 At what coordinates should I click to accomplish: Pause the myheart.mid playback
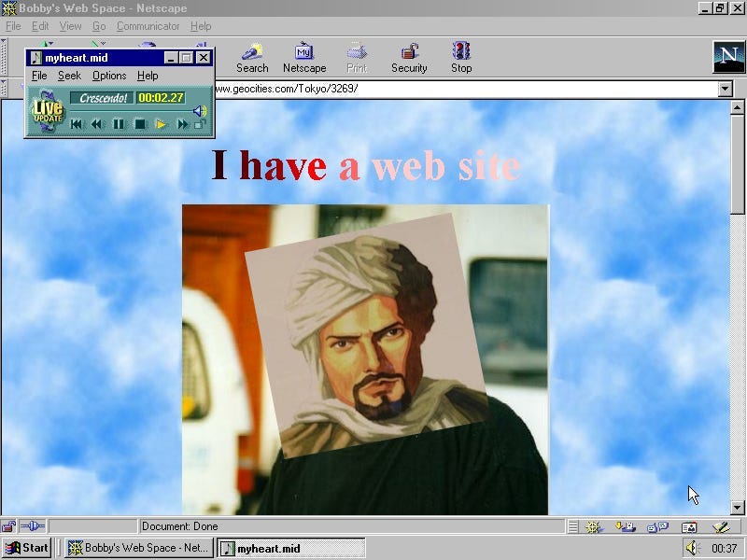[x=119, y=124]
